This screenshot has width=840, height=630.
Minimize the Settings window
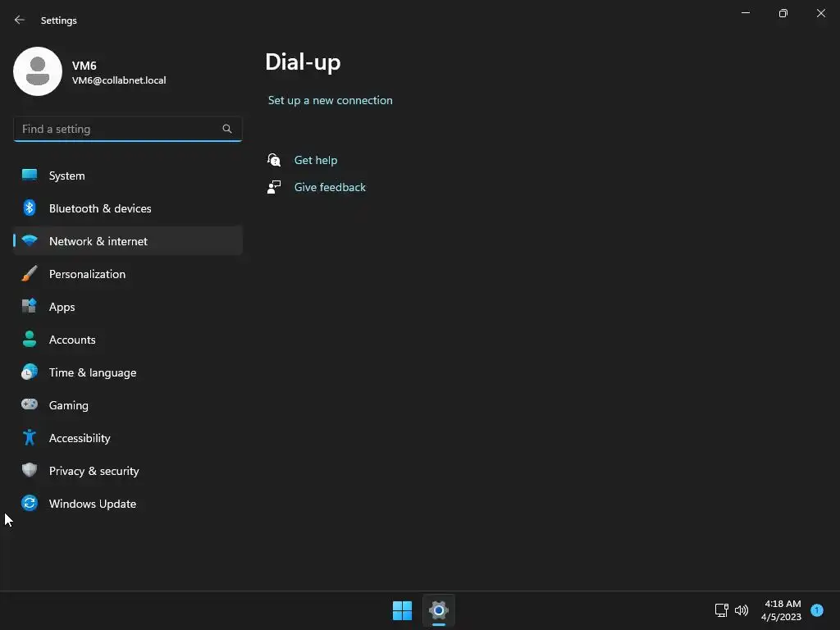pyautogui.click(x=746, y=13)
